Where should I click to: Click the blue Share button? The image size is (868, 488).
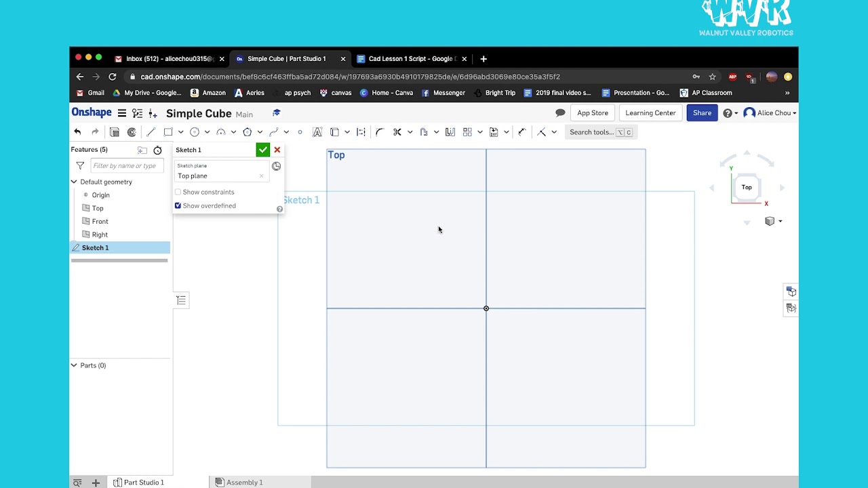click(702, 113)
